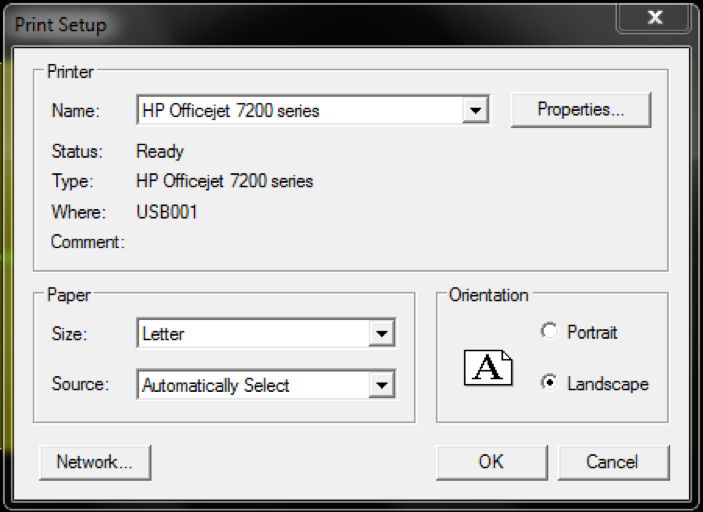This screenshot has width=703, height=512.
Task: Expand the paper Size dropdown arrow
Action: tap(382, 333)
